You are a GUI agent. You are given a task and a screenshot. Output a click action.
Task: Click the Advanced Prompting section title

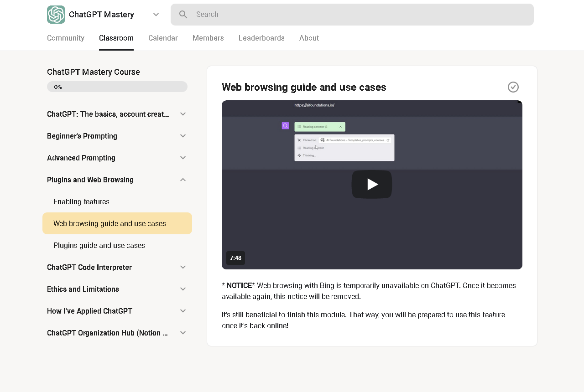tap(81, 158)
